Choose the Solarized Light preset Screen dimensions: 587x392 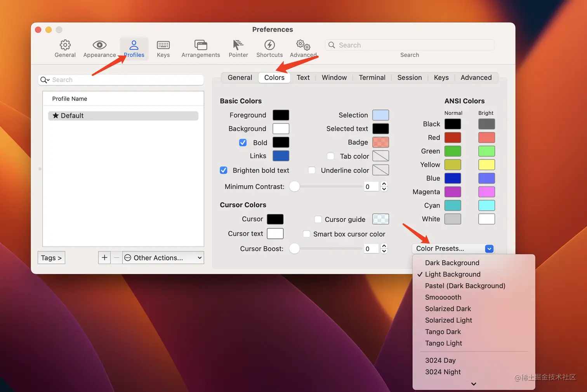pyautogui.click(x=474, y=320)
